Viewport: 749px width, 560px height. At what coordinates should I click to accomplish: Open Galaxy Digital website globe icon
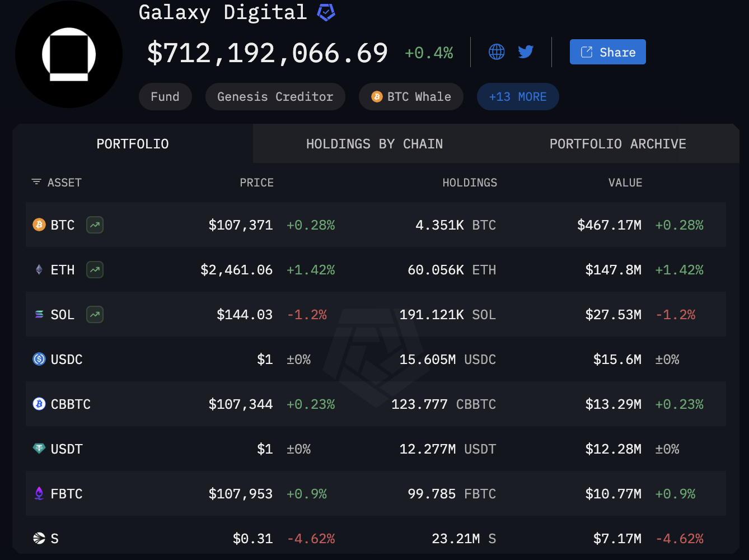497,52
